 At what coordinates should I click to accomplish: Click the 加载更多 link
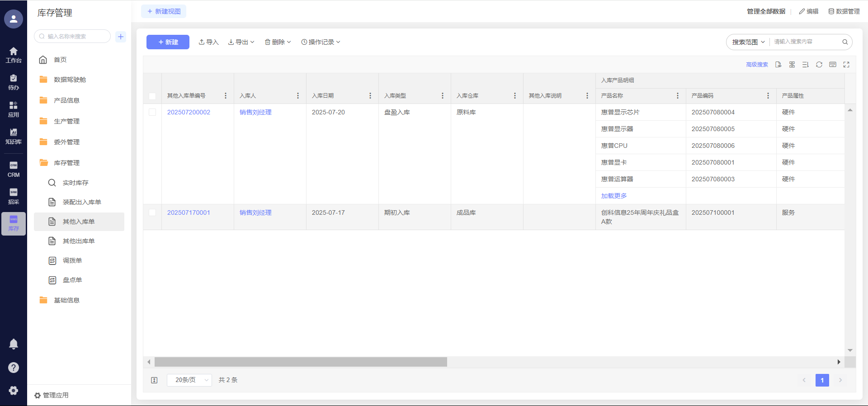(x=613, y=196)
